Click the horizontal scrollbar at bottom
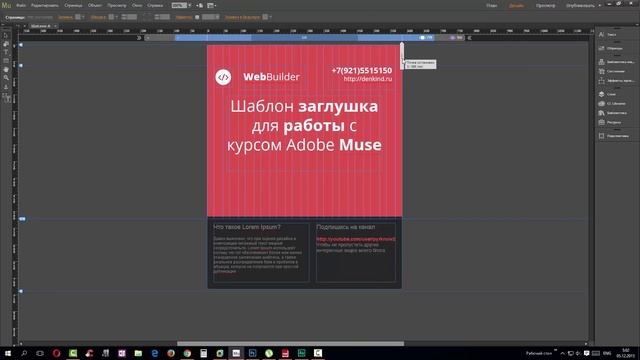This screenshot has height=360, width=640. [290, 344]
